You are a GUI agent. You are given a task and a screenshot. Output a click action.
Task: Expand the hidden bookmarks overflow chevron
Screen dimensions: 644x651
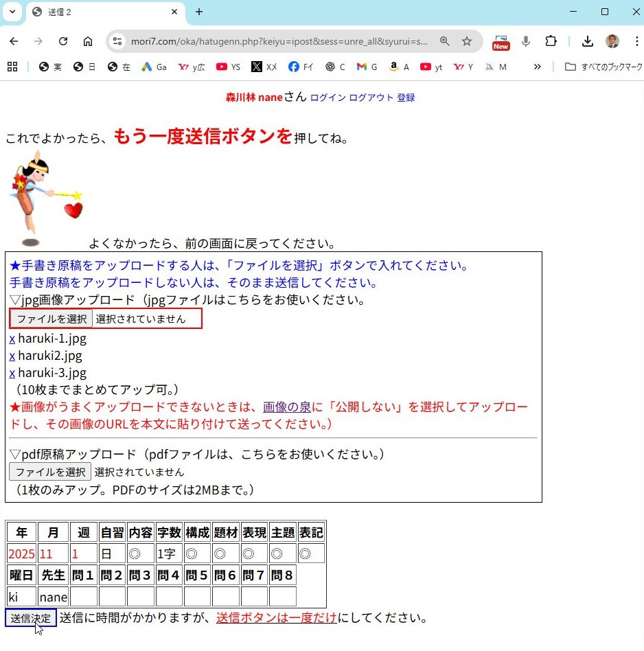[537, 67]
